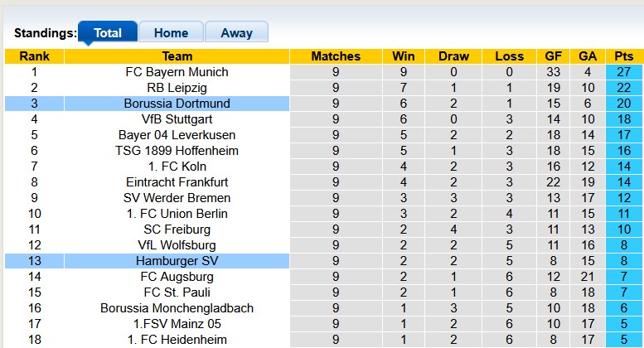Open VfB Stuttgart team page
The height and width of the screenshot is (348, 644).
(x=177, y=119)
